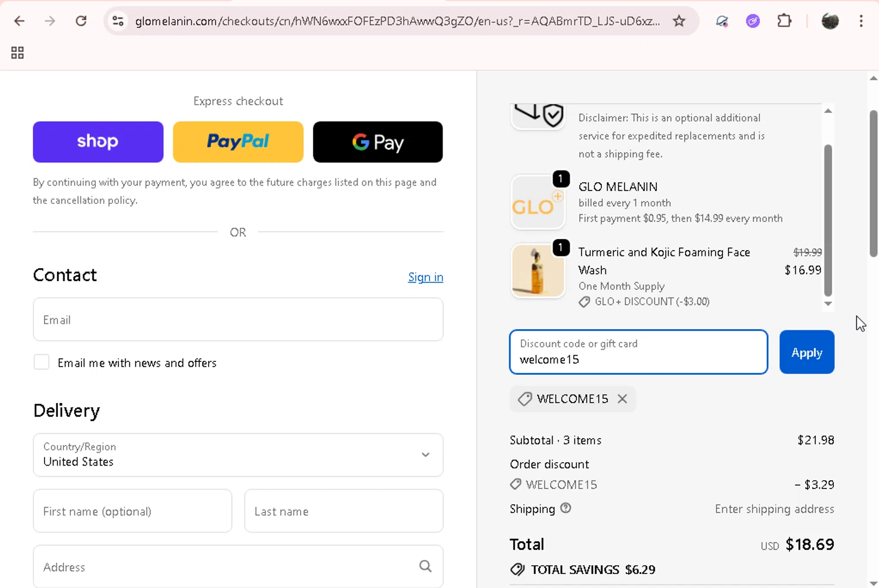Click the 'billed every 1 month' text

pos(625,203)
